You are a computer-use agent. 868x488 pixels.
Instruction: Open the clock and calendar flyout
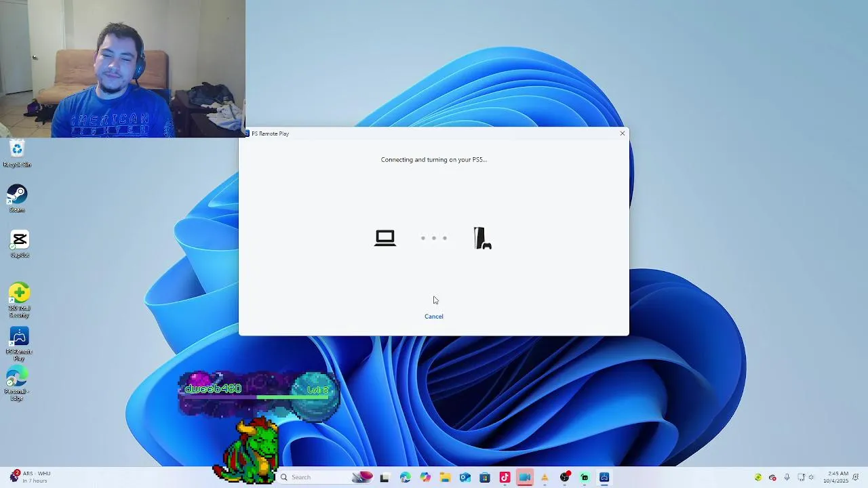pyautogui.click(x=836, y=477)
